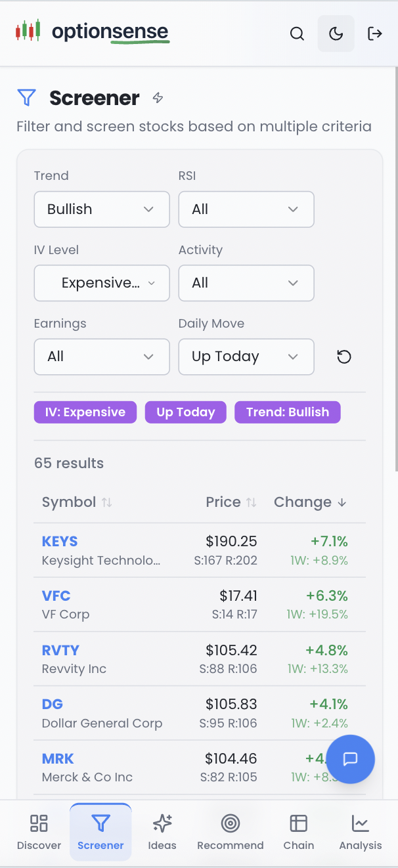Expand the RSI dropdown

coord(246,209)
